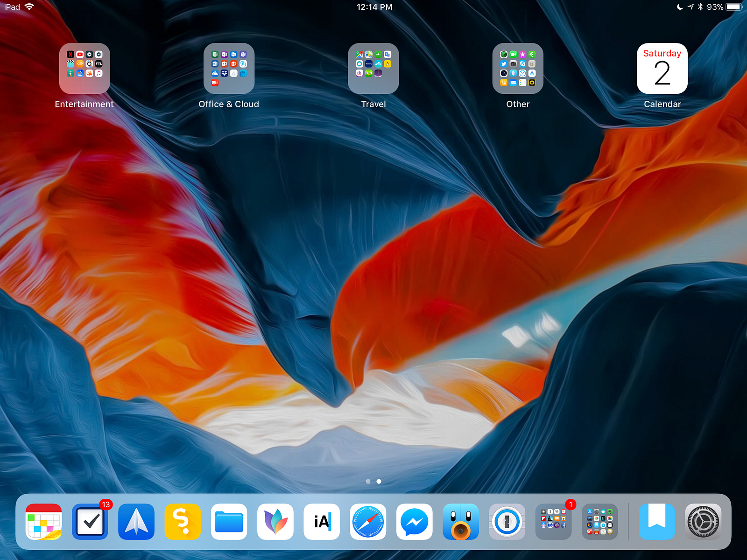Open the checkmark task app with 13 badge
This screenshot has width=747, height=560.
click(90, 522)
